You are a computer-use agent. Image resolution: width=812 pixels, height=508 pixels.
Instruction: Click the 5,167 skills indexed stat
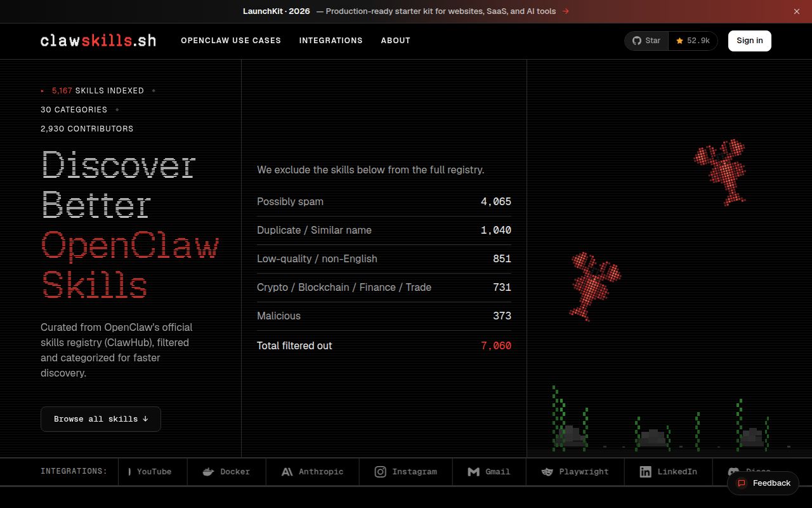tap(98, 91)
